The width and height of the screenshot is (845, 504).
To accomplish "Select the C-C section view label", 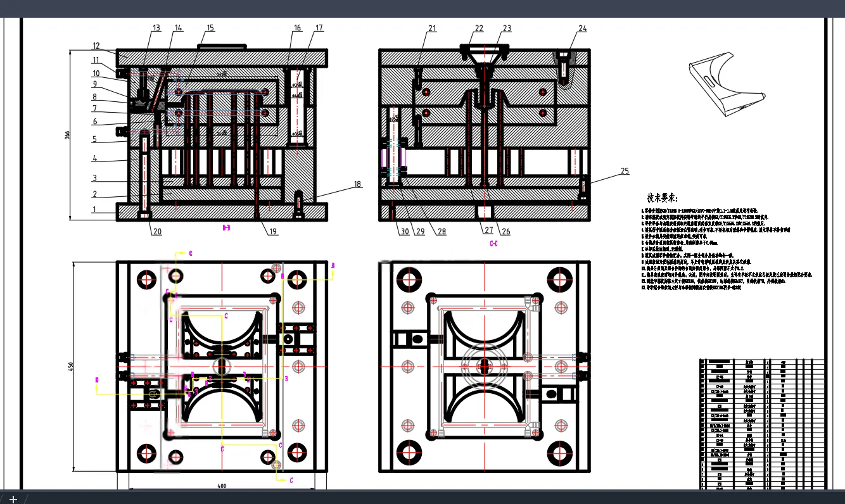I will 493,243.
